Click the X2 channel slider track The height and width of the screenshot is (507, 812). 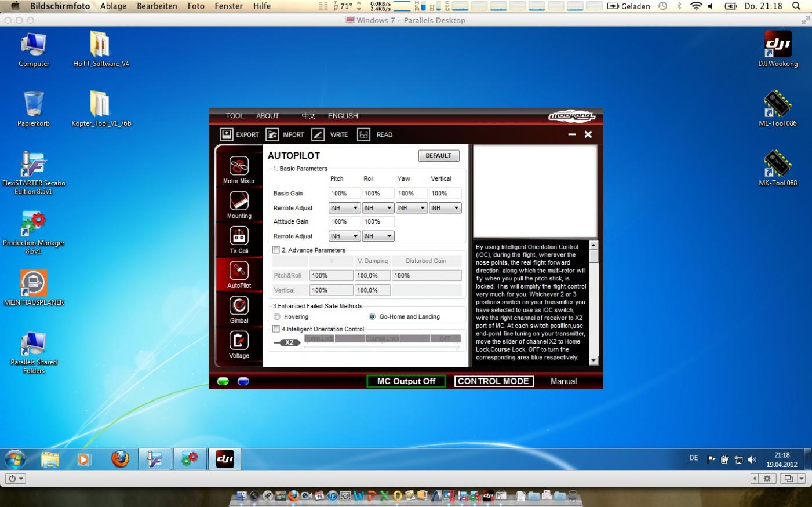(x=381, y=346)
